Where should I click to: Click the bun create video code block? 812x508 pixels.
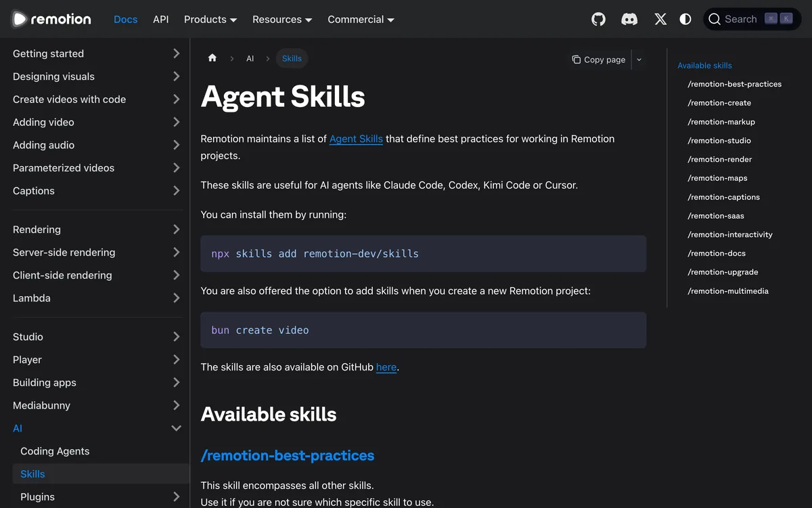424,330
